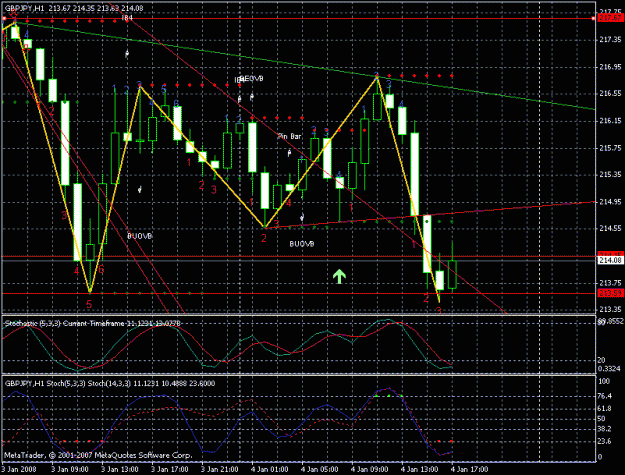The image size is (625, 475).
Task: Click the 213.75 price scale value
Action: tap(610, 283)
